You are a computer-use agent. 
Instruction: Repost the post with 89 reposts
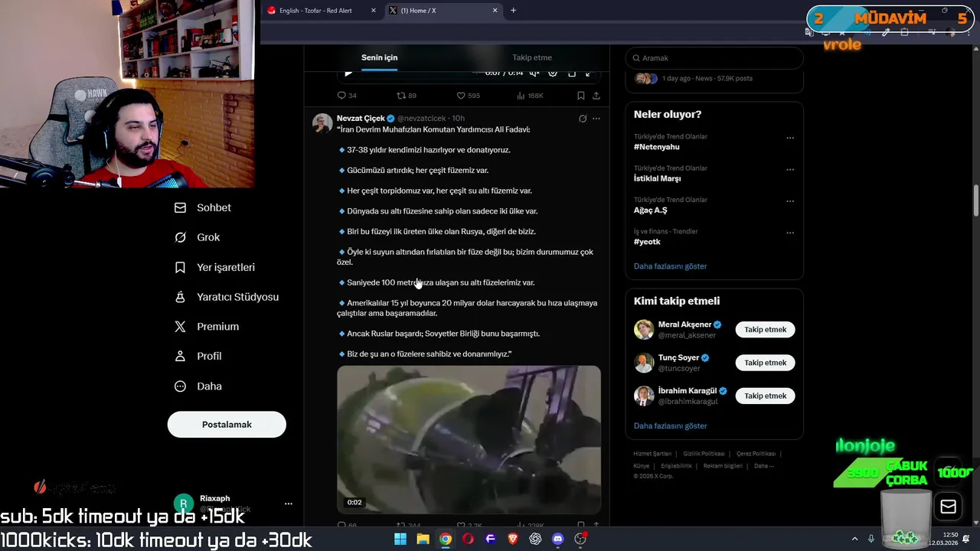click(x=406, y=96)
